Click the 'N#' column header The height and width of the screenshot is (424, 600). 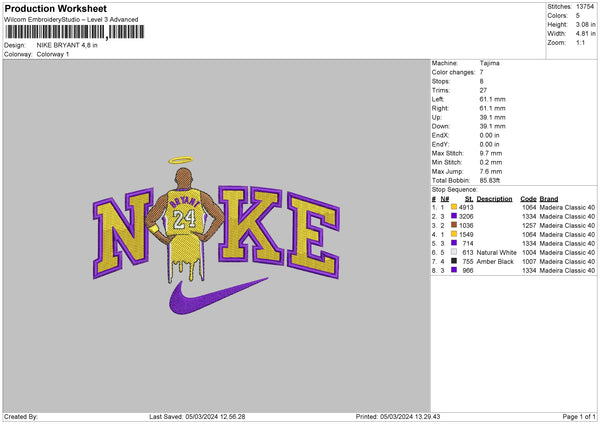click(445, 199)
